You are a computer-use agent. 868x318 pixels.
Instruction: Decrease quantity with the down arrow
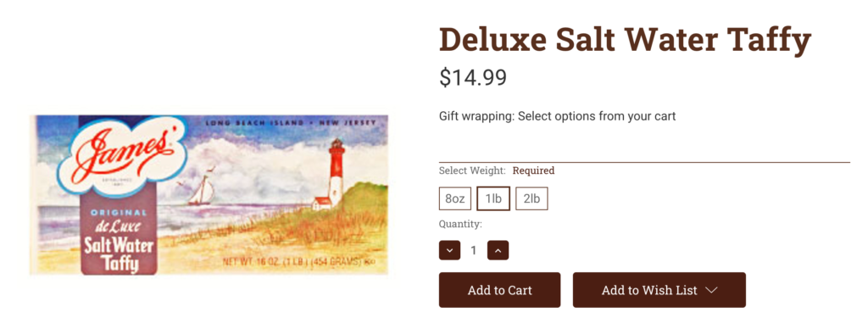click(449, 250)
